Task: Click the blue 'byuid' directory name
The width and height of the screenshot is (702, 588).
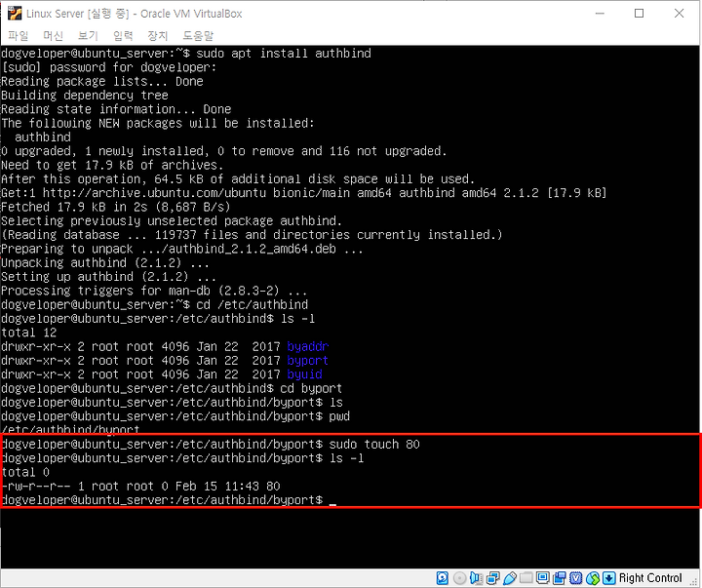Action: pos(304,374)
